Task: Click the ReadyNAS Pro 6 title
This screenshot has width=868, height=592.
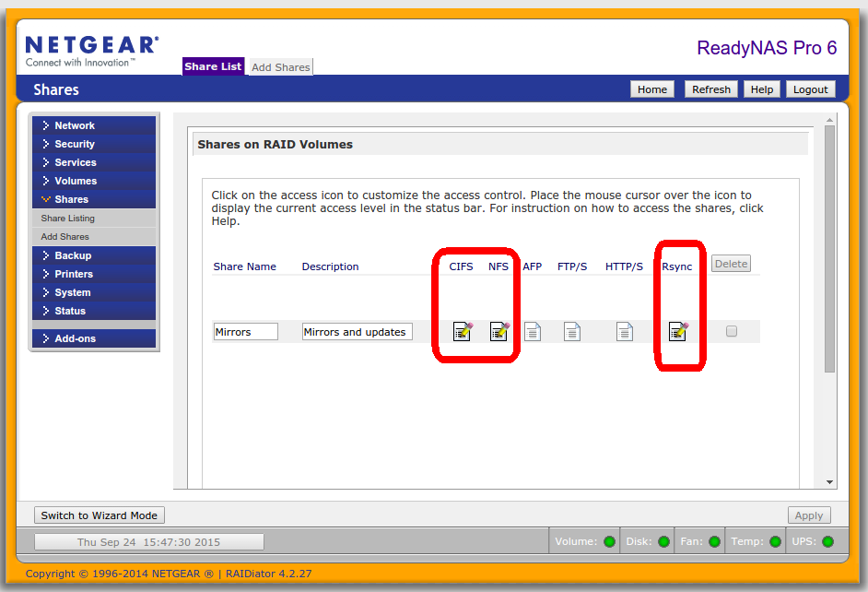Action: pyautogui.click(x=767, y=48)
